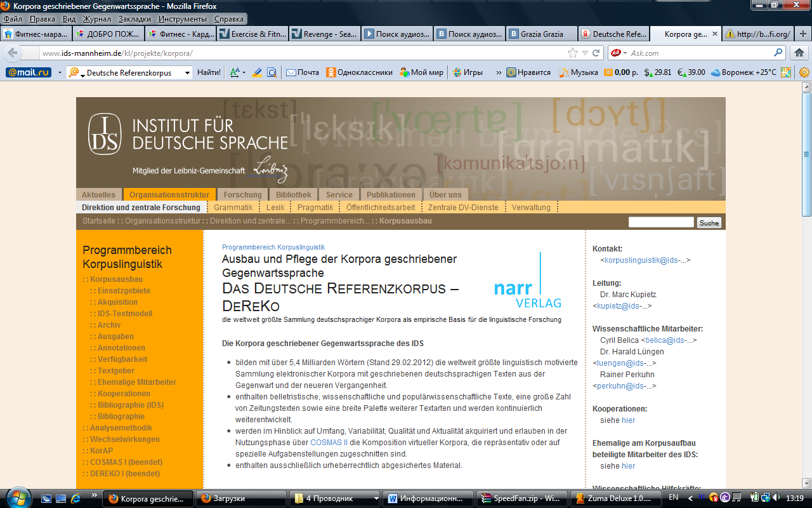Click the Mail.ru toolbar logo
This screenshot has width=812, height=508.
point(29,72)
